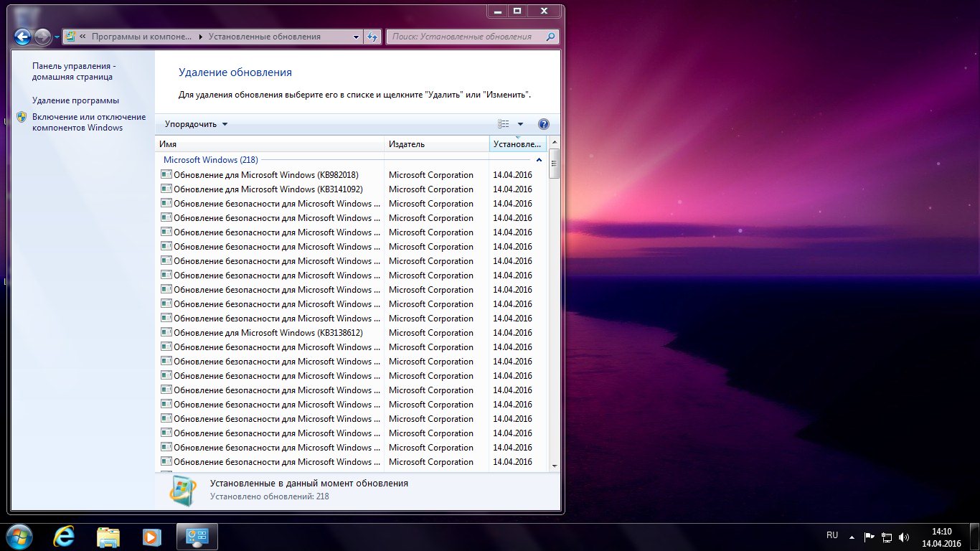Open Windows Explorer from taskbar
980x551 pixels.
click(x=108, y=536)
